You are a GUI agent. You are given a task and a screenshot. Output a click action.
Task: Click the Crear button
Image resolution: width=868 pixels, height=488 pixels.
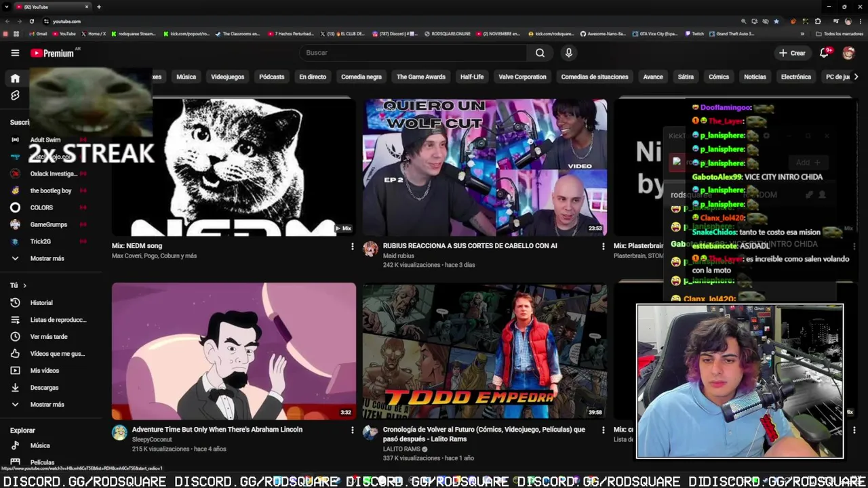click(792, 53)
